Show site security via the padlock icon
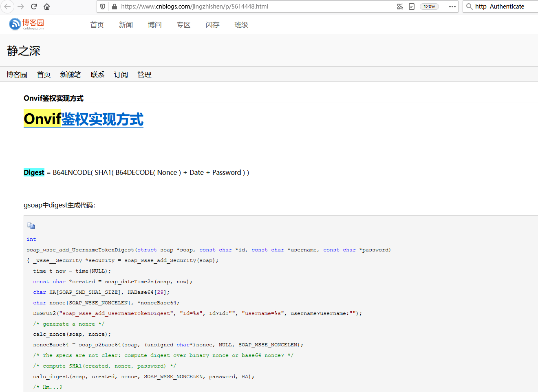This screenshot has width=538, height=392. (115, 7)
